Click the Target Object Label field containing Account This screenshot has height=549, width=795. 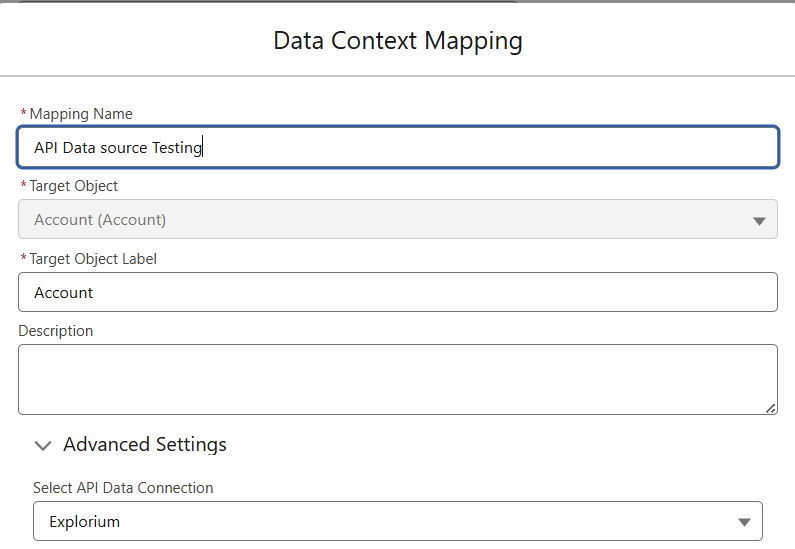tap(397, 292)
